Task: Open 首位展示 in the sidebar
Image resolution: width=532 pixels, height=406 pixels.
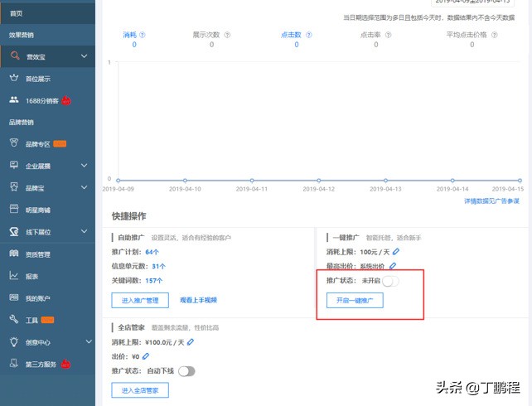Action: pyautogui.click(x=47, y=79)
